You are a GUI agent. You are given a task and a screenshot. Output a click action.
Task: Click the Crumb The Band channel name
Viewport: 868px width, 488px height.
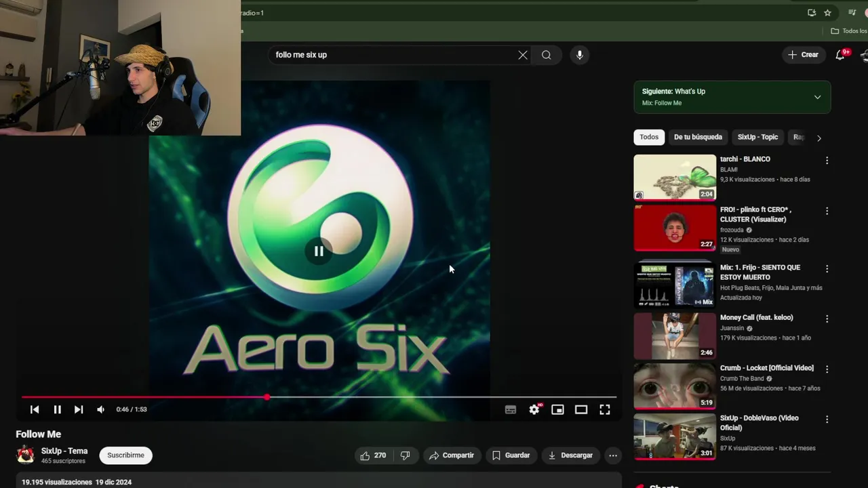coord(742,378)
